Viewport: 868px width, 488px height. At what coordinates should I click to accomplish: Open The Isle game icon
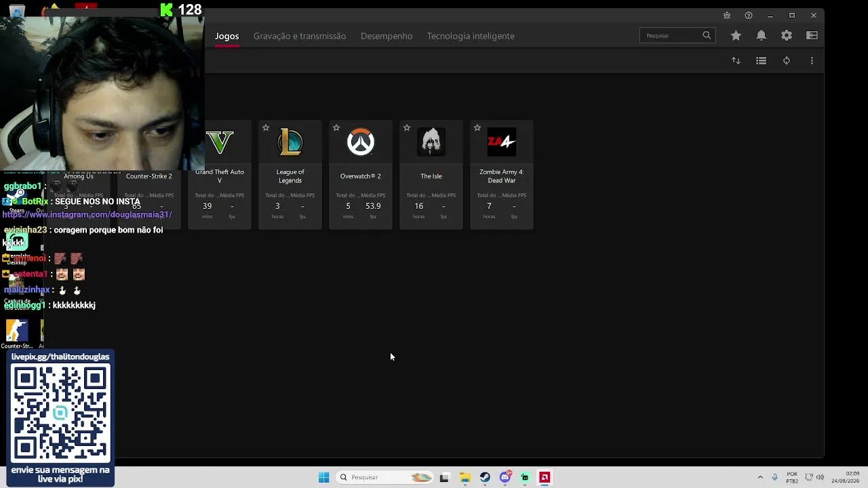(431, 142)
